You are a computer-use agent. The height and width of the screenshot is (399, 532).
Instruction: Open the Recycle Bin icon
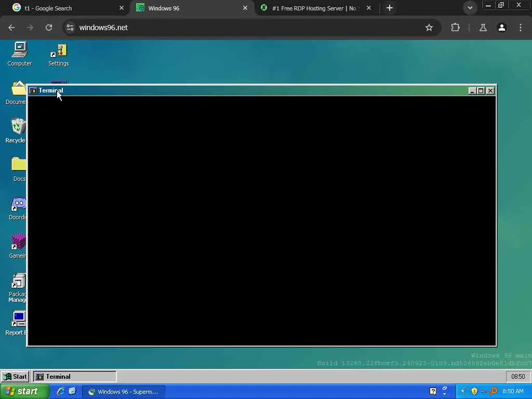(16, 130)
